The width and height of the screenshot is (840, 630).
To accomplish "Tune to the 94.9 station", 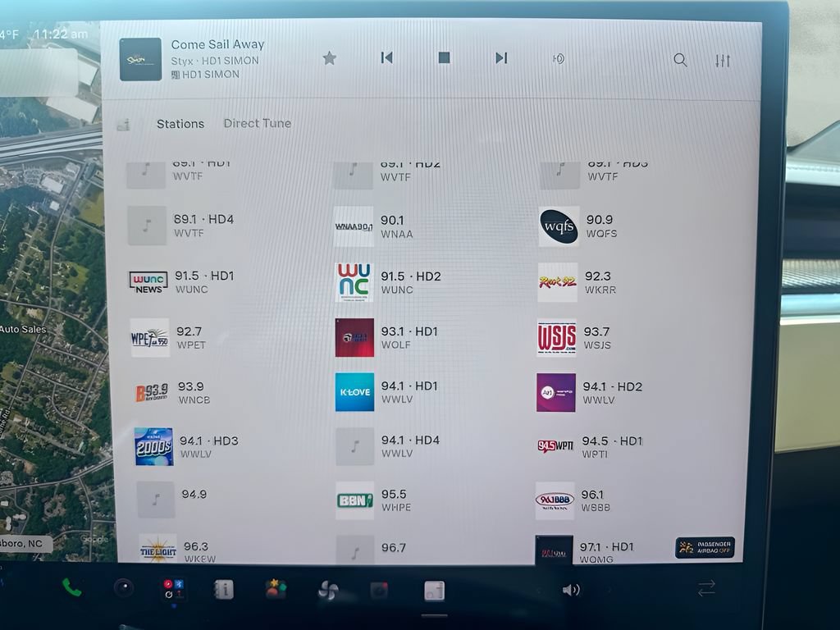I will (172, 500).
